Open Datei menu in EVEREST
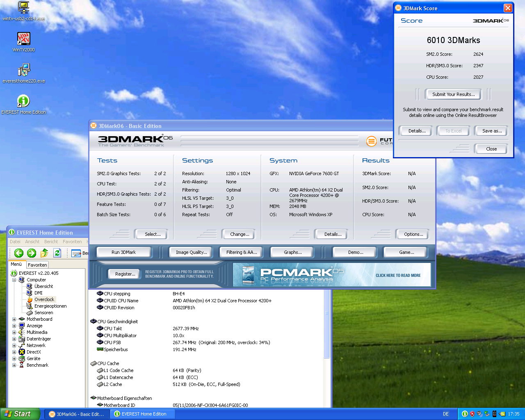This screenshot has width=525, height=420. [15, 242]
